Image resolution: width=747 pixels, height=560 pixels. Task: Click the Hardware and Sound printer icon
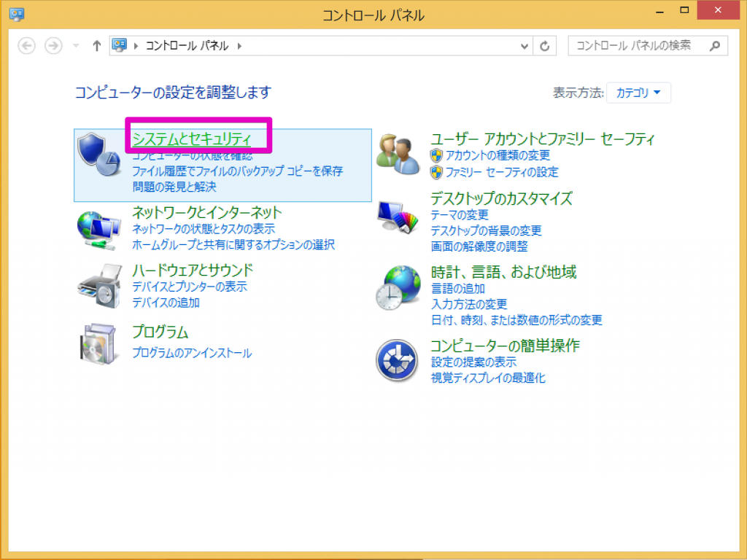point(100,286)
